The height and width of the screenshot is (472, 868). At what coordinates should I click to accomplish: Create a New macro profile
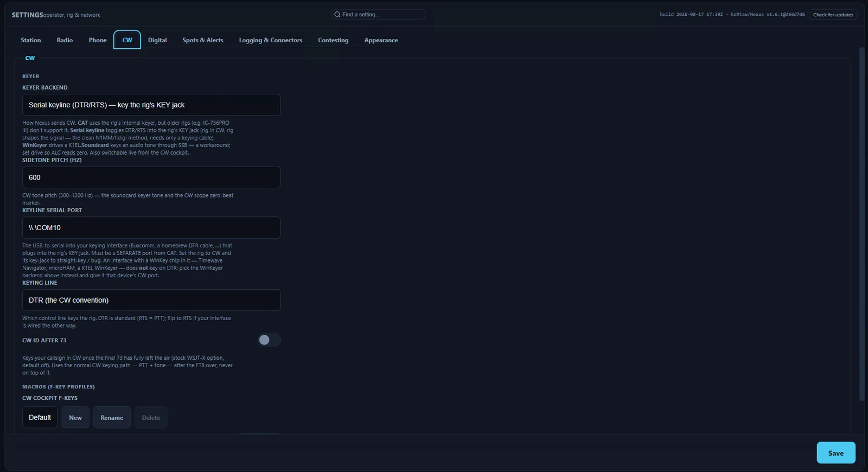tap(75, 418)
